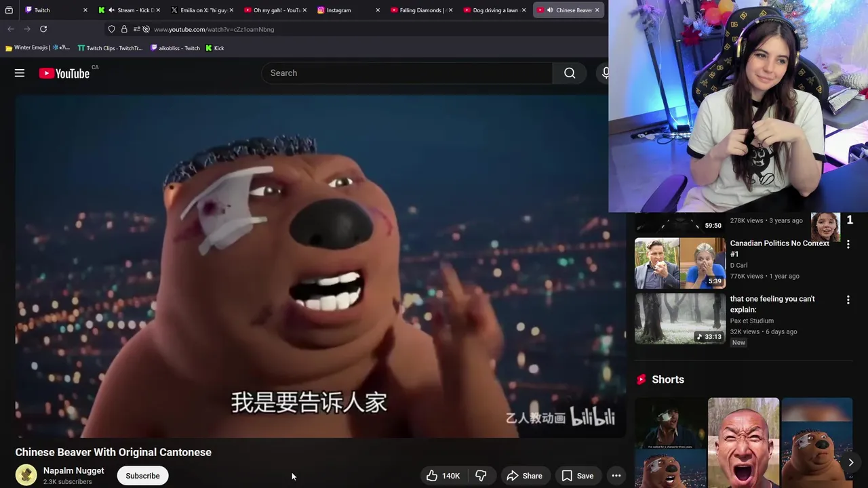Screen dimensions: 868x488
Task: Mute the Stream - Kick tab audio icon
Action: 111,10
